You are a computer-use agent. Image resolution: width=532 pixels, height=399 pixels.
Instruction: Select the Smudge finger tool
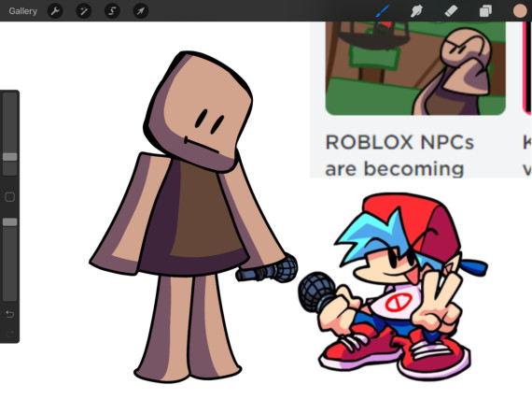click(x=416, y=11)
